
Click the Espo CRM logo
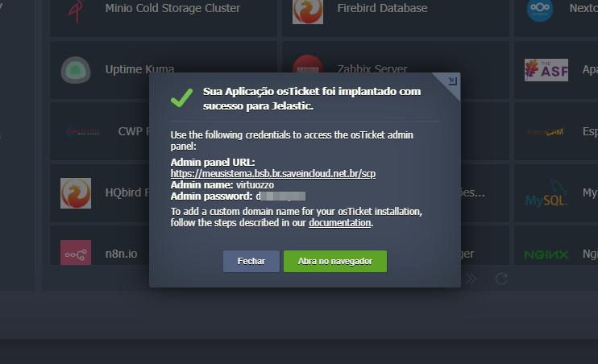point(546,132)
